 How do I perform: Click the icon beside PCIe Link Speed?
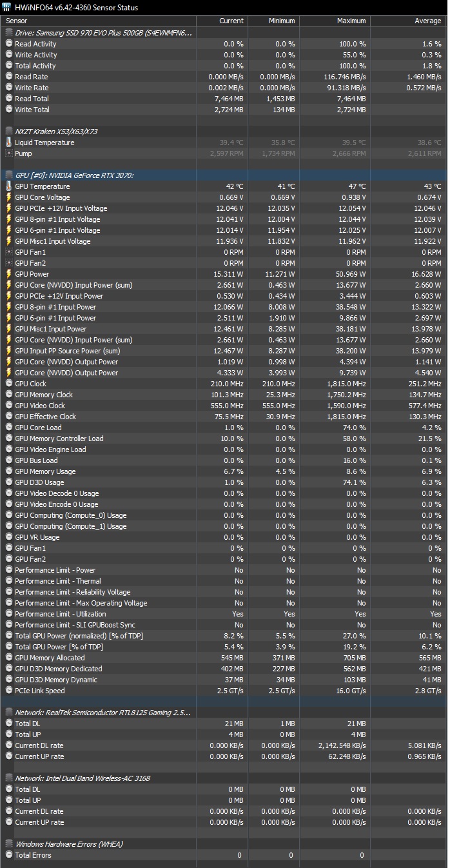8,691
